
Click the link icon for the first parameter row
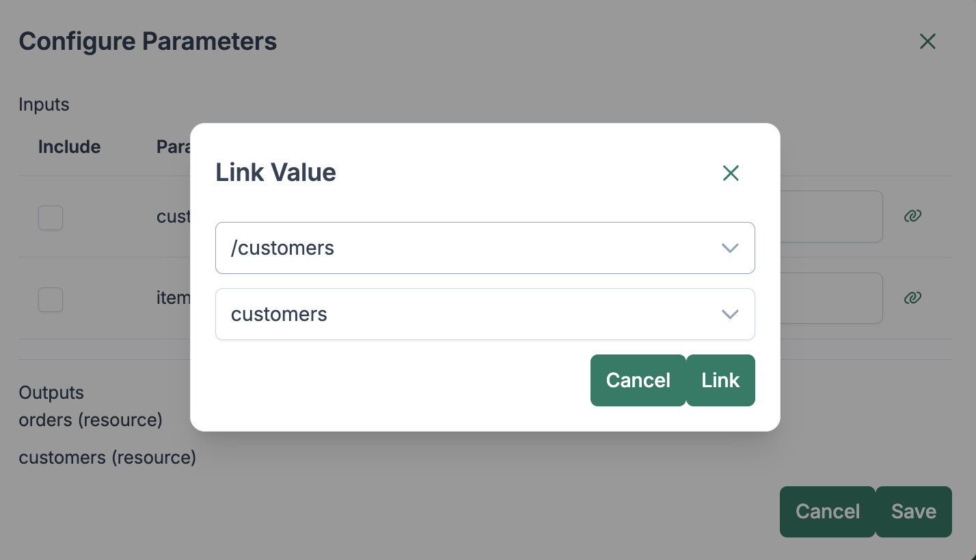point(912,216)
